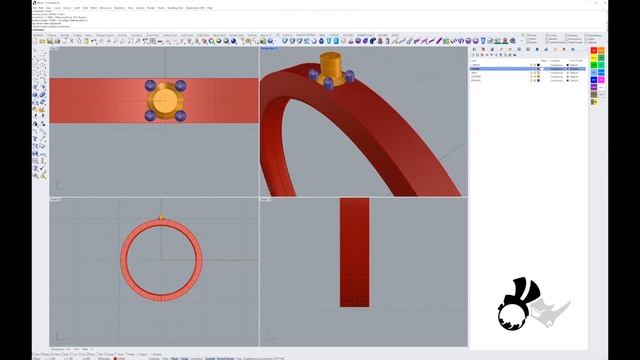Open the Edit menu

coord(41,8)
